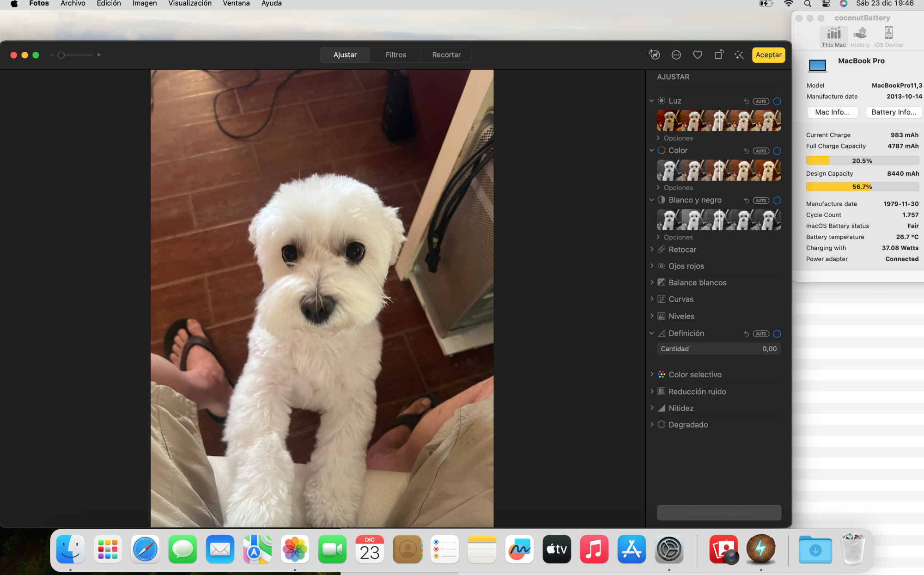The height and width of the screenshot is (575, 924).
Task: Click the Cantidad slider under Definición
Action: 719,349
